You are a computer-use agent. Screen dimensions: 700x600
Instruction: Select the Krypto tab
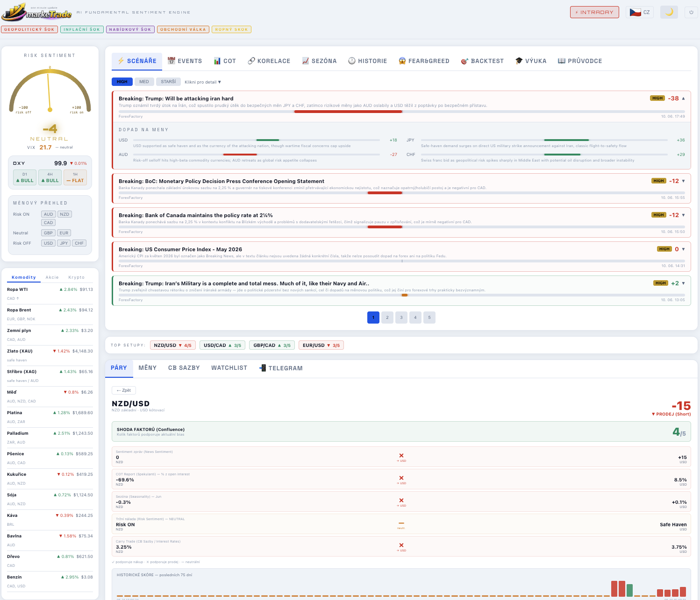coord(77,277)
